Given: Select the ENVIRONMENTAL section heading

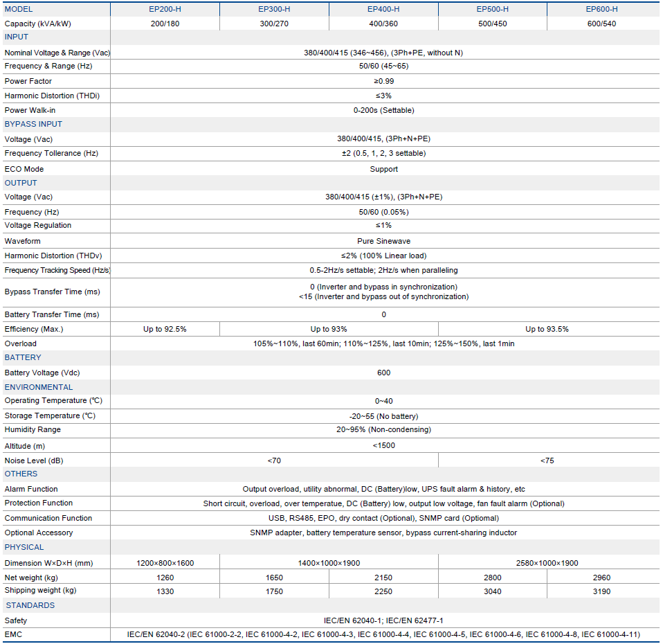Looking at the screenshot, I should [x=39, y=387].
